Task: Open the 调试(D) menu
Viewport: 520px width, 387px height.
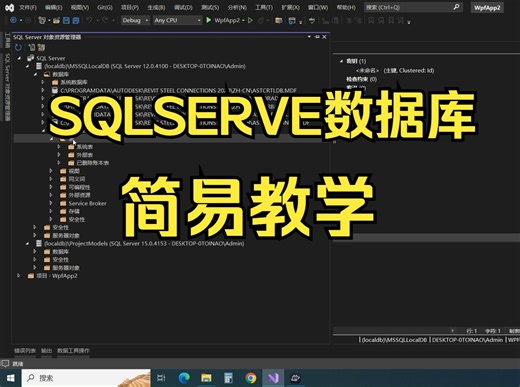Action: point(183,7)
